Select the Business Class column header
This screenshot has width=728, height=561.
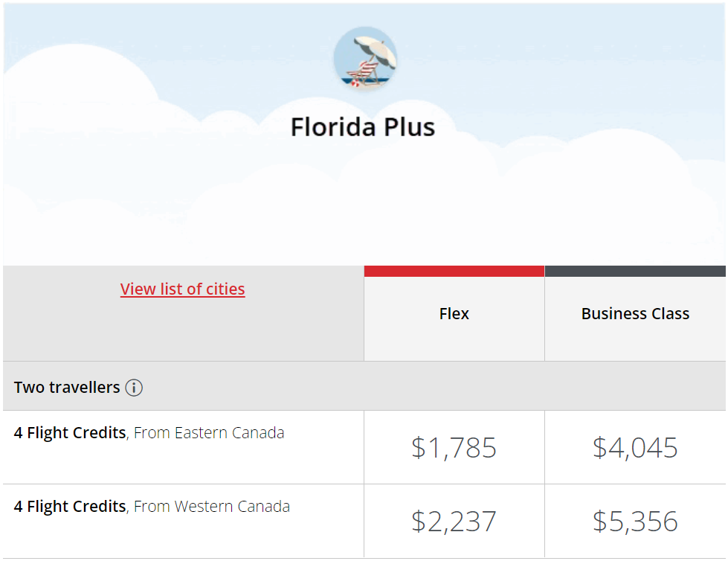pos(635,314)
